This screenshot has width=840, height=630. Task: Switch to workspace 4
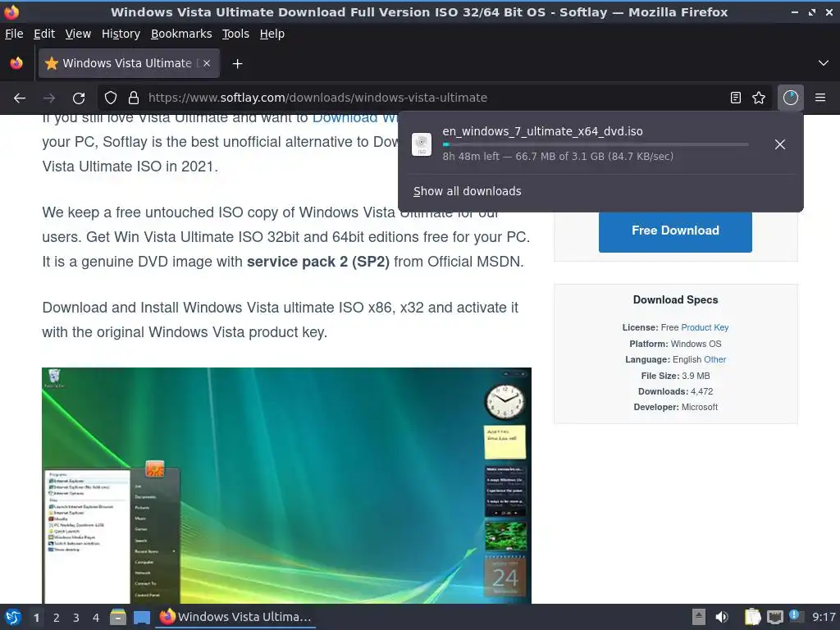pyautogui.click(x=95, y=618)
